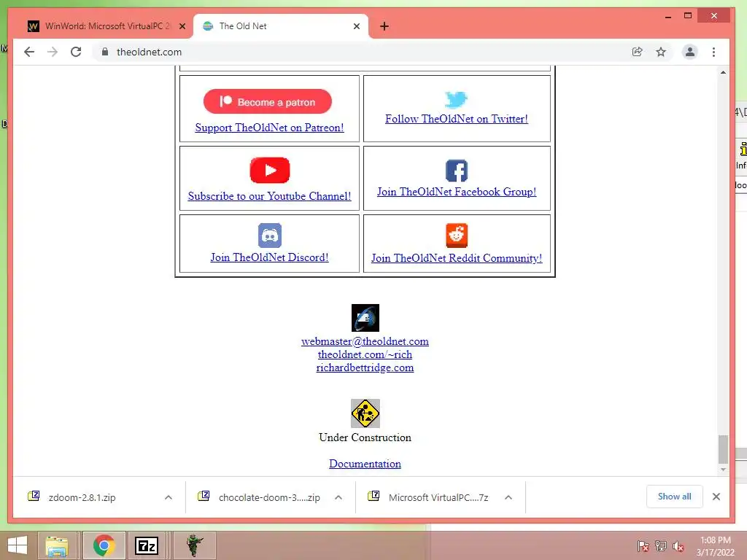Expand options for zdoom-2.8.1.zip download
Viewport: 747px width, 560px height.
(169, 497)
